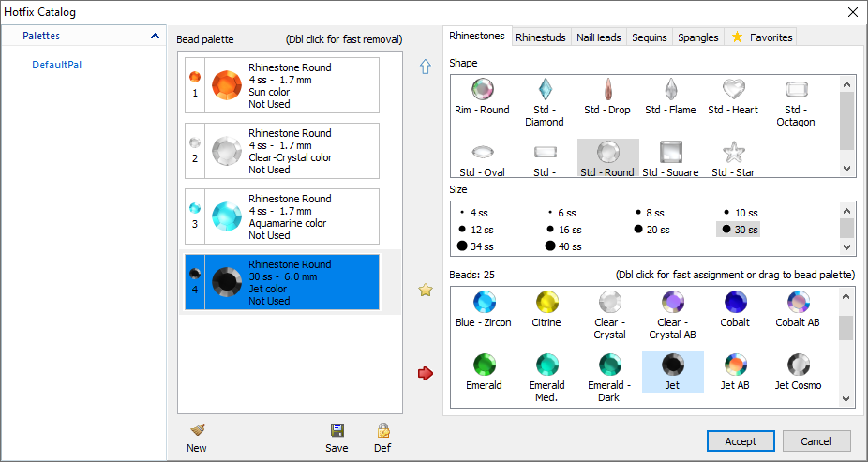Click the Accept button

tap(741, 441)
